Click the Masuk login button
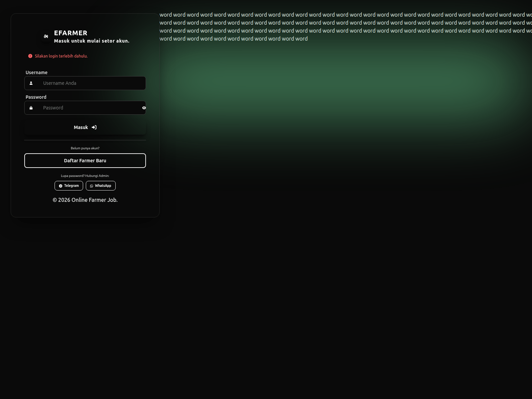The image size is (532, 399). pyautogui.click(x=85, y=127)
